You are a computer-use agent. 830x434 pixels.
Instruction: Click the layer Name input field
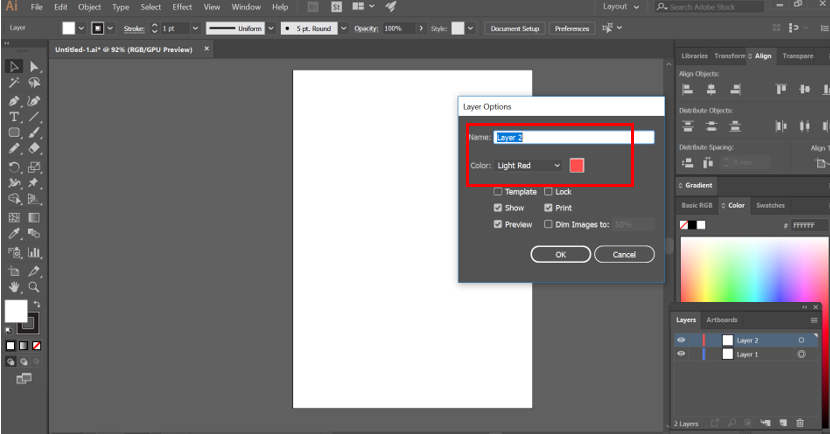[x=574, y=137]
